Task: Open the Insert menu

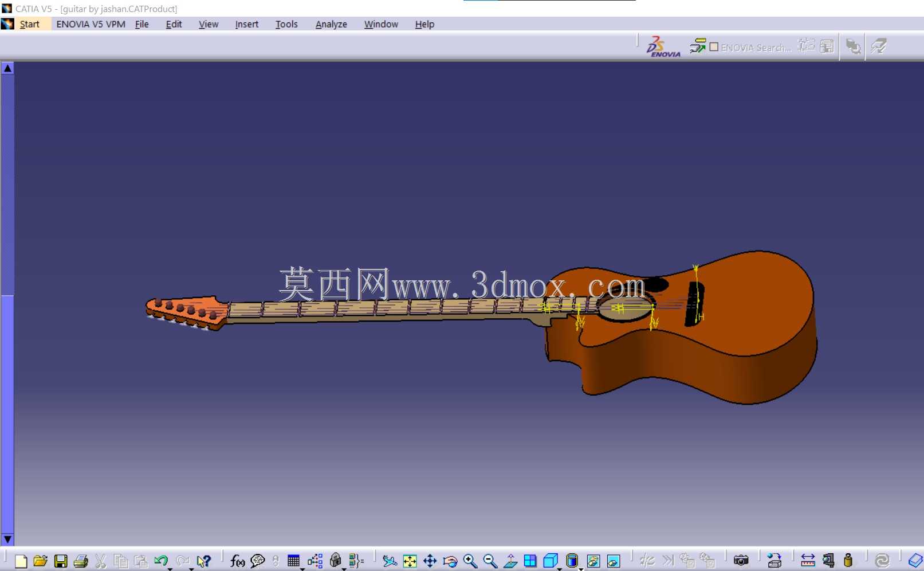Action: coord(247,24)
